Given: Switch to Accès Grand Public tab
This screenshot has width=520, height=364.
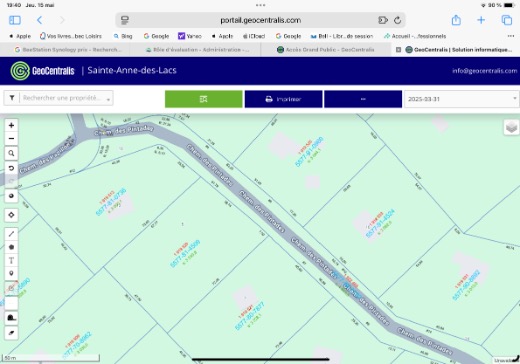Looking at the screenshot, I should click(x=326, y=50).
